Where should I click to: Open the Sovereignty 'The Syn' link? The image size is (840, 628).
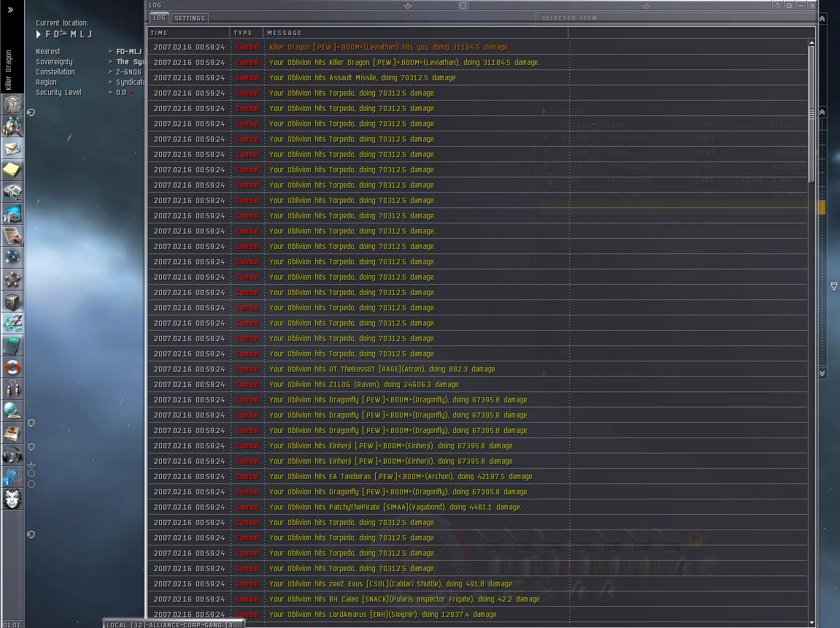point(130,61)
